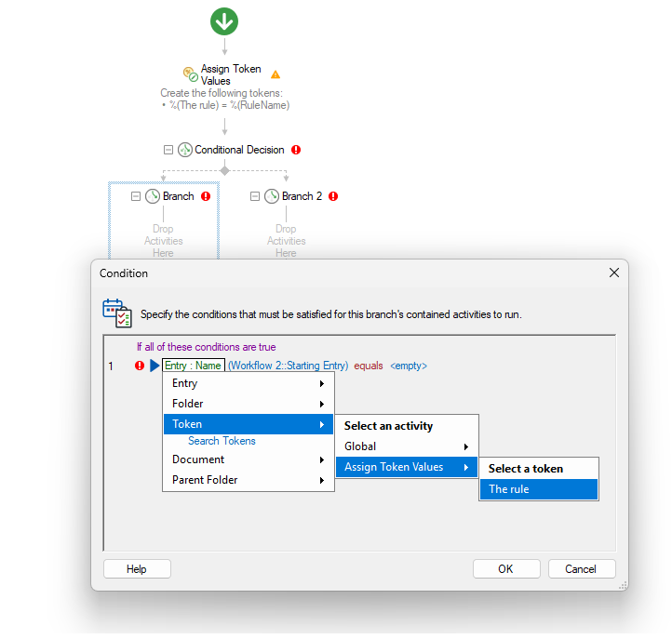Collapse the Branch 2 node
The width and height of the screenshot is (672, 639).
[x=255, y=196]
